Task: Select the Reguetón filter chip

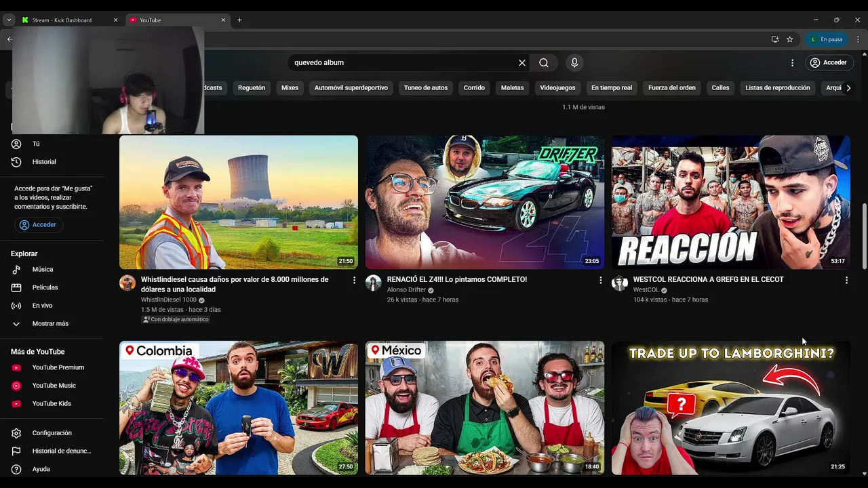Action: (252, 87)
